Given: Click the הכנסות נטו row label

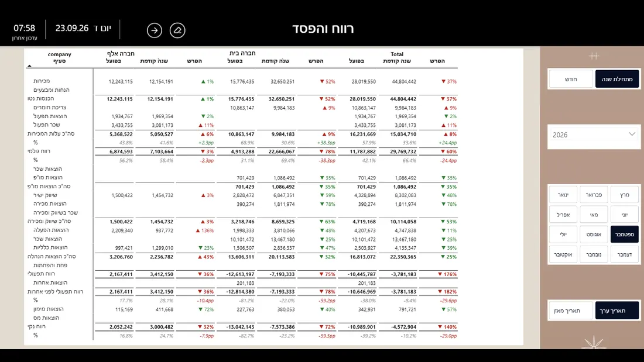Looking at the screenshot, I should coord(40,98).
